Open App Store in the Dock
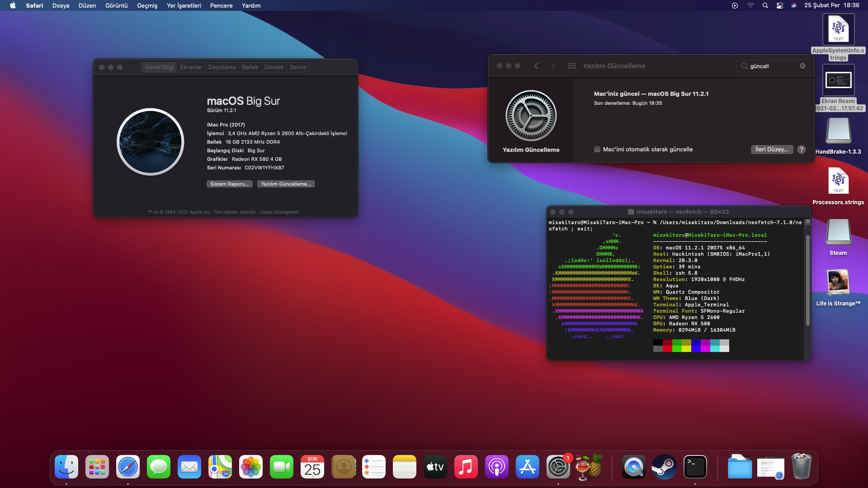This screenshot has height=488, width=868. point(527,467)
